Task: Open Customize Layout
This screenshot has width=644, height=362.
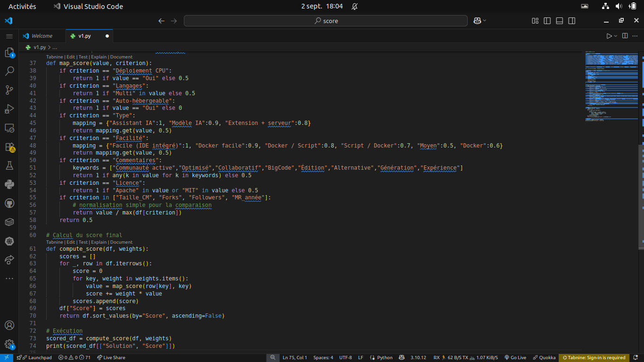Action: tap(535, 21)
